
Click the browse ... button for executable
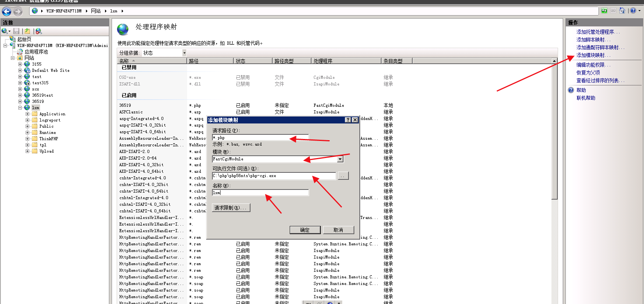pos(343,176)
